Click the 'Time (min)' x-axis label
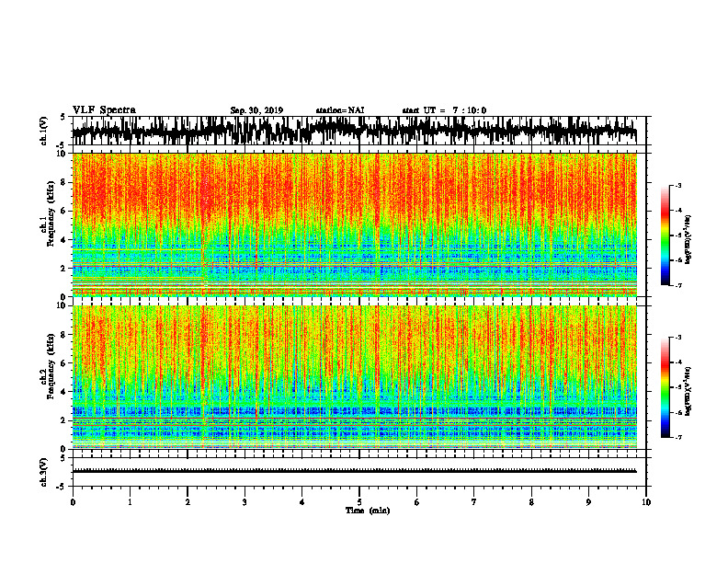 368,511
